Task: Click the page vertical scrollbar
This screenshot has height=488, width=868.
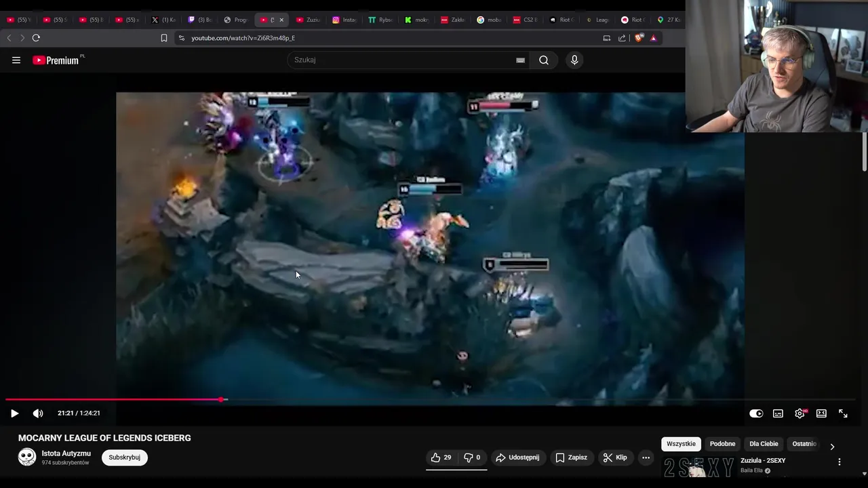Action: [864, 152]
